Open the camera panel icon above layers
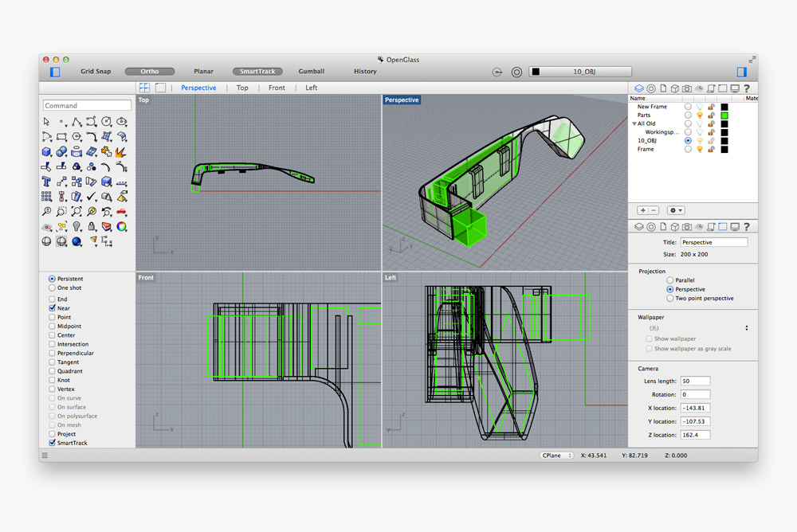The height and width of the screenshot is (532, 797). [687, 88]
